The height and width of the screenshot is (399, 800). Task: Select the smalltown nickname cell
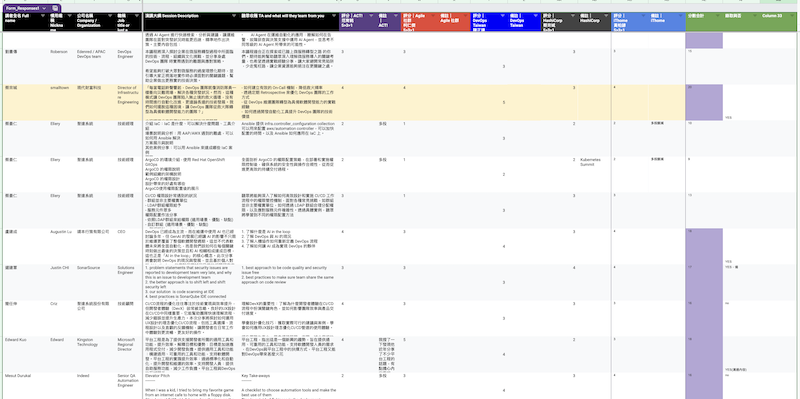[62, 102]
